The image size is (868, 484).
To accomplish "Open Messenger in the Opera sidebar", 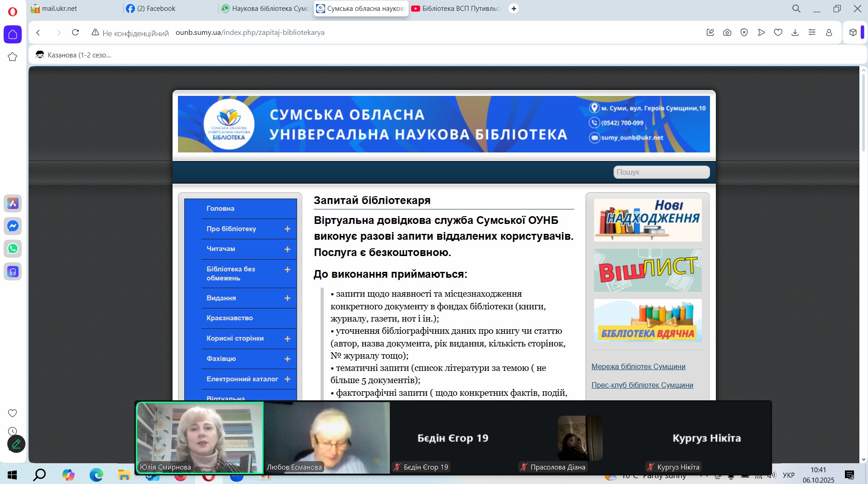I will click(x=13, y=226).
